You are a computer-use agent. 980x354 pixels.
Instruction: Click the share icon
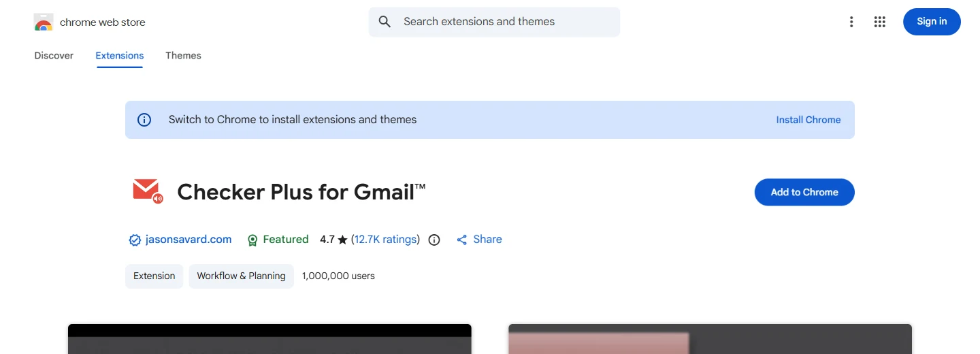click(x=462, y=240)
